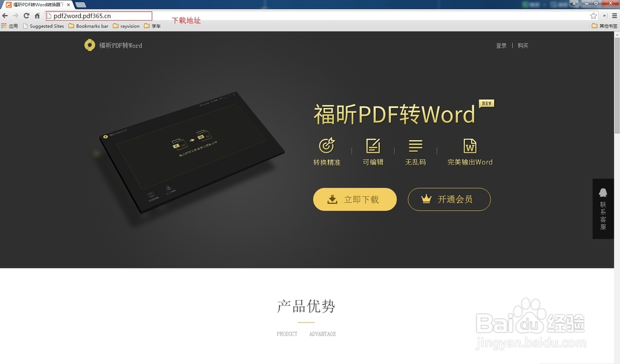Open a new browser tab
The height and width of the screenshot is (364, 620).
tap(81, 5)
